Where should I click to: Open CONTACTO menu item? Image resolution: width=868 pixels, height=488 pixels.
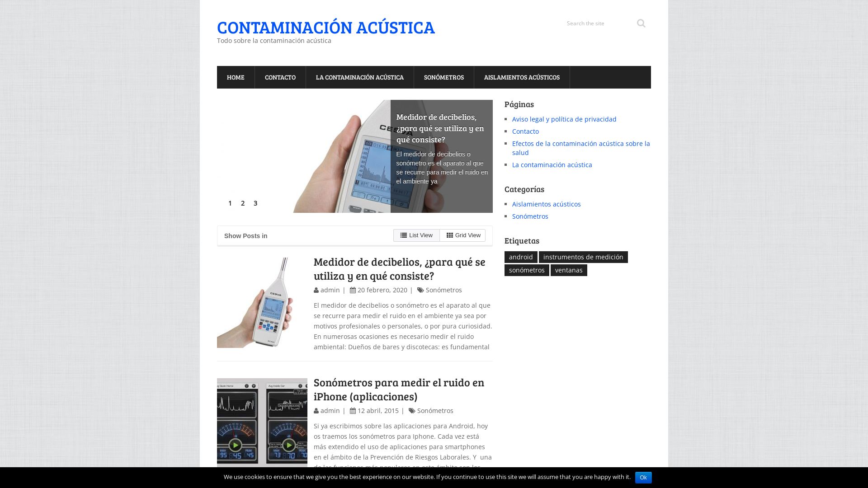click(279, 77)
